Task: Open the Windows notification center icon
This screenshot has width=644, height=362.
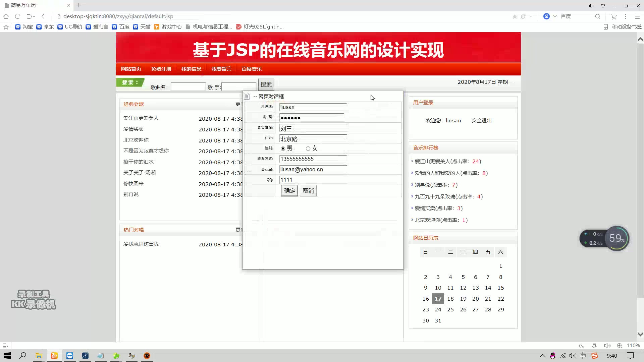Action: click(x=630, y=356)
